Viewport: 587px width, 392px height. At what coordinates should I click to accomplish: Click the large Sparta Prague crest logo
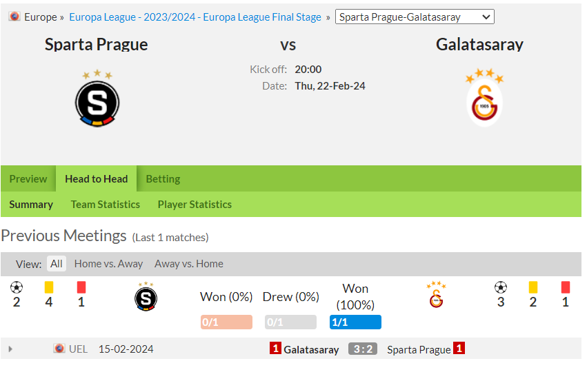pyautogui.click(x=97, y=99)
